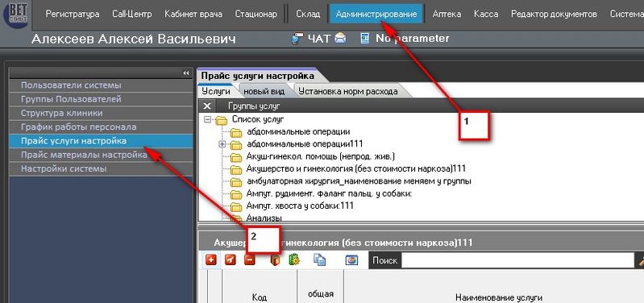Click the No parameter text

pyautogui.click(x=413, y=39)
